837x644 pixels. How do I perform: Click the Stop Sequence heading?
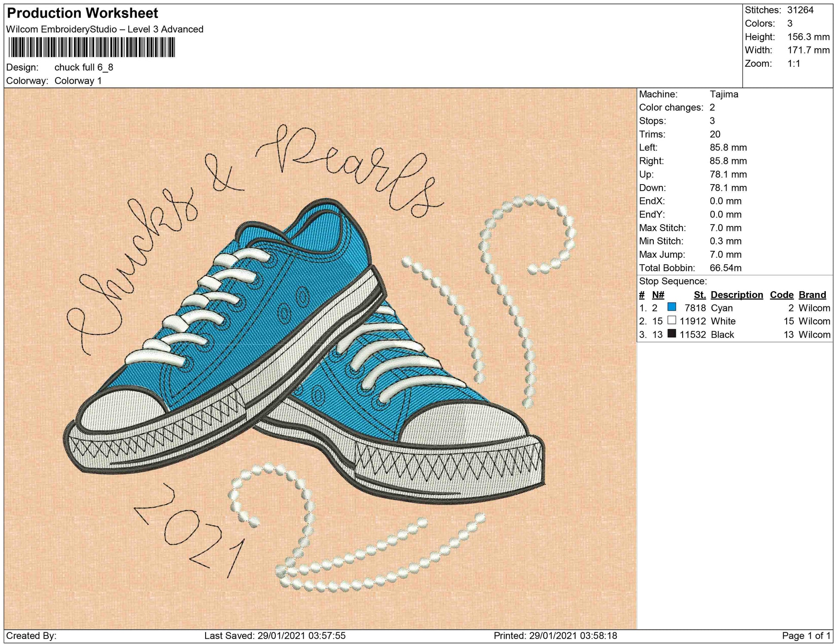click(673, 281)
